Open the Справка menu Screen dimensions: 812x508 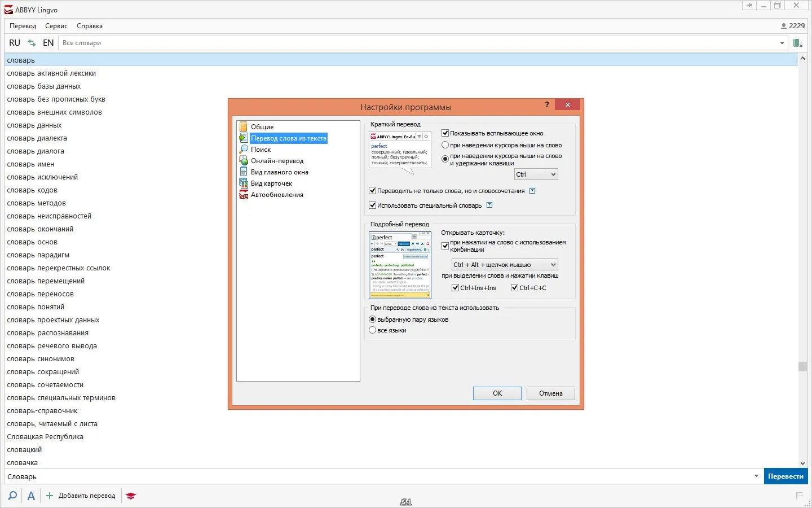[x=90, y=26]
